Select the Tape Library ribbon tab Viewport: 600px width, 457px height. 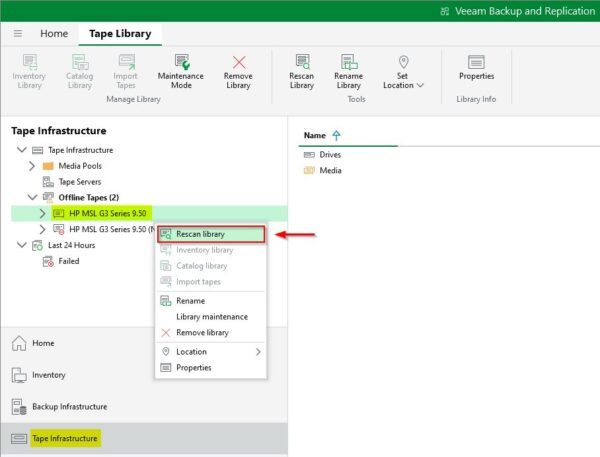[120, 34]
